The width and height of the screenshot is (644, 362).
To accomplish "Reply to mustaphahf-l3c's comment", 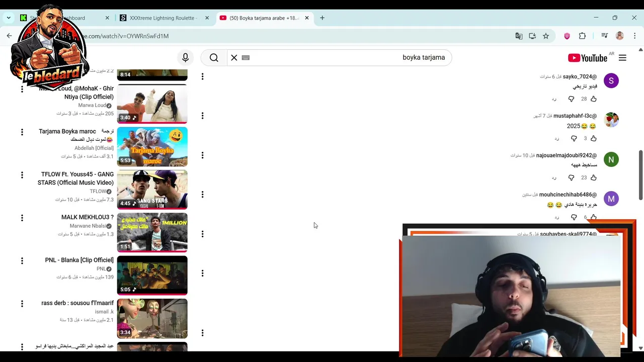I will pos(556,138).
